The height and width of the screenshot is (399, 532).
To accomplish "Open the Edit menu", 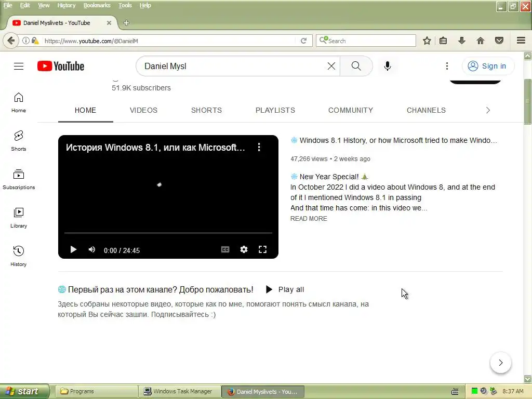I will point(25,5).
